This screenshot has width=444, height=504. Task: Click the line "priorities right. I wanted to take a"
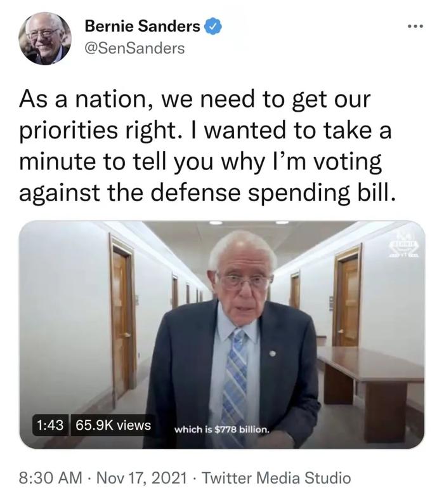click(x=206, y=131)
